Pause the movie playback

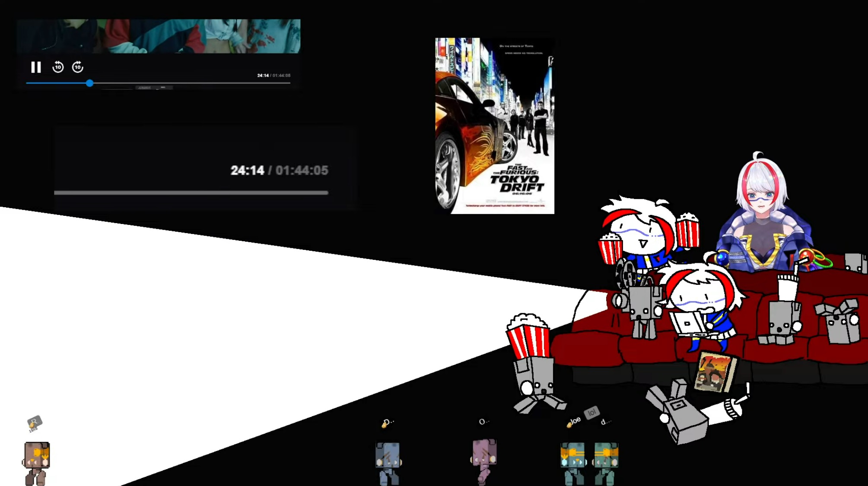coord(36,67)
